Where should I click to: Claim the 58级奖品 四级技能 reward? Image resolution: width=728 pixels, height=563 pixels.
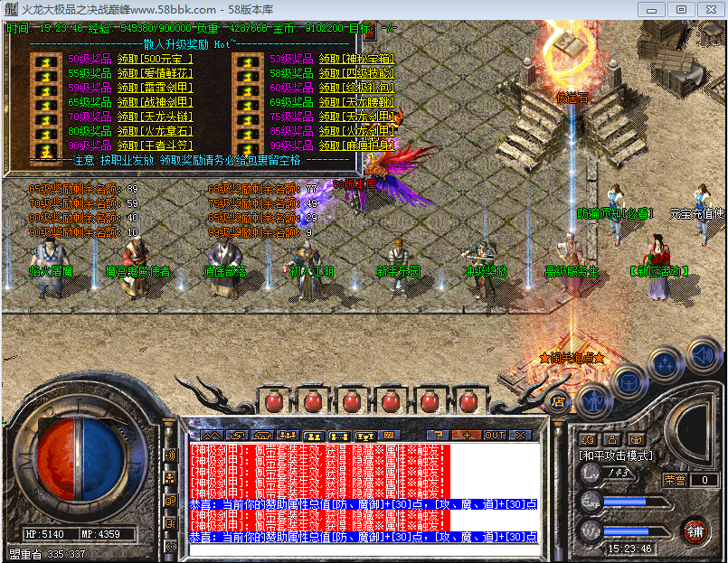pyautogui.click(x=356, y=73)
